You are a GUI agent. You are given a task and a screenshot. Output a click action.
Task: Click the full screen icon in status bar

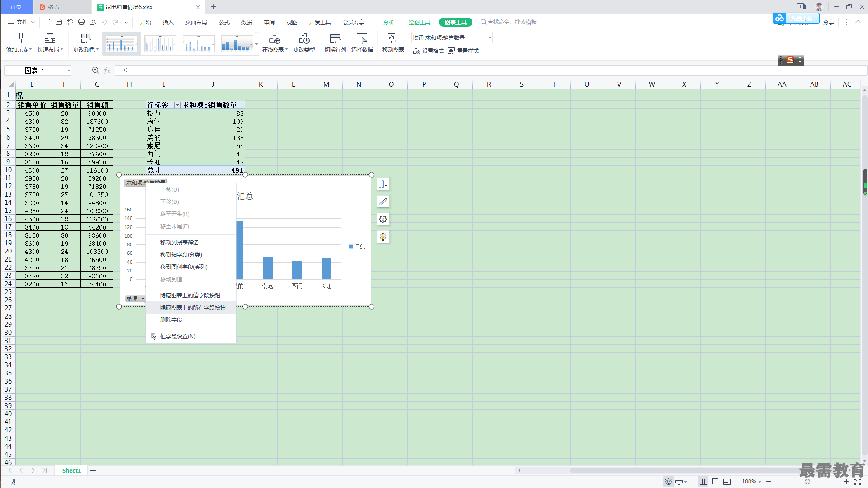point(858,482)
